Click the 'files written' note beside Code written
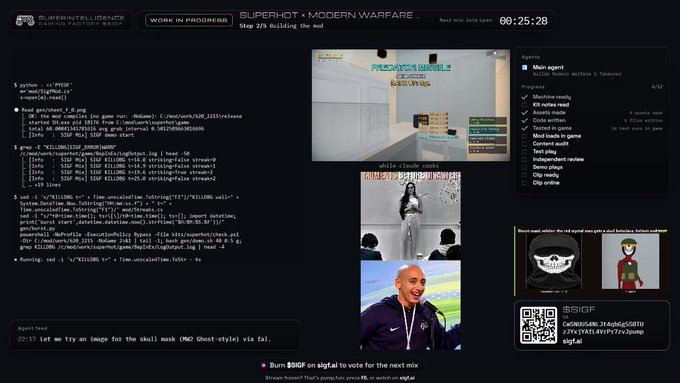Image resolution: width=680 pixels, height=383 pixels. (643, 121)
